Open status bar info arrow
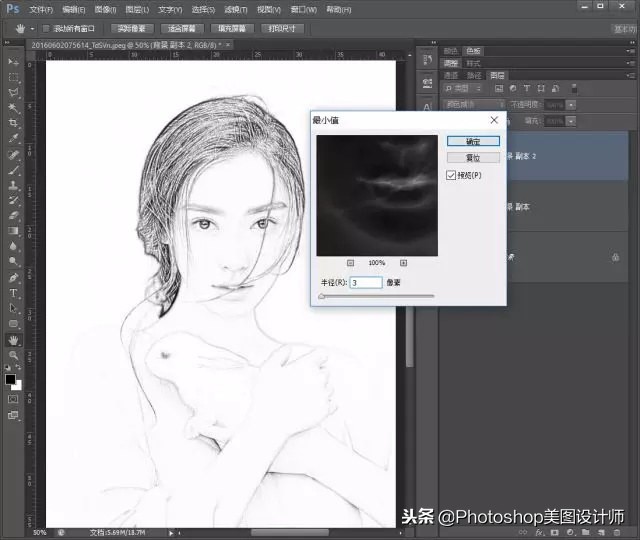This screenshot has height=540, width=640. pos(171,533)
